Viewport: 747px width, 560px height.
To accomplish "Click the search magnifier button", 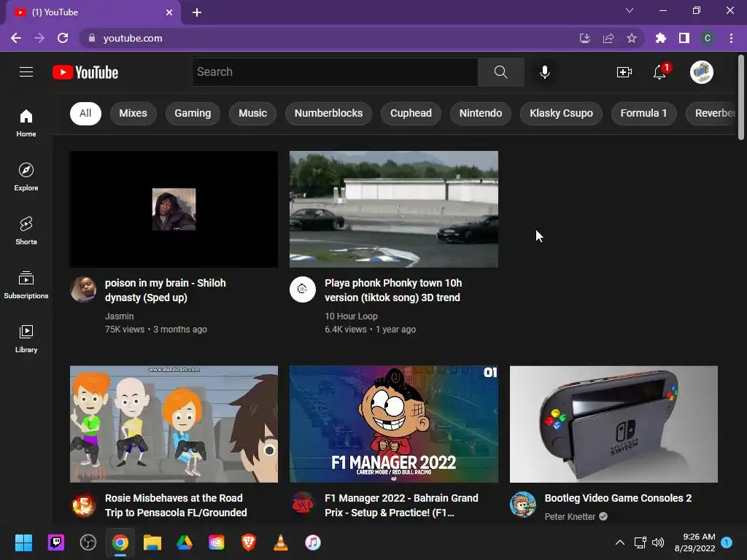I will (500, 72).
